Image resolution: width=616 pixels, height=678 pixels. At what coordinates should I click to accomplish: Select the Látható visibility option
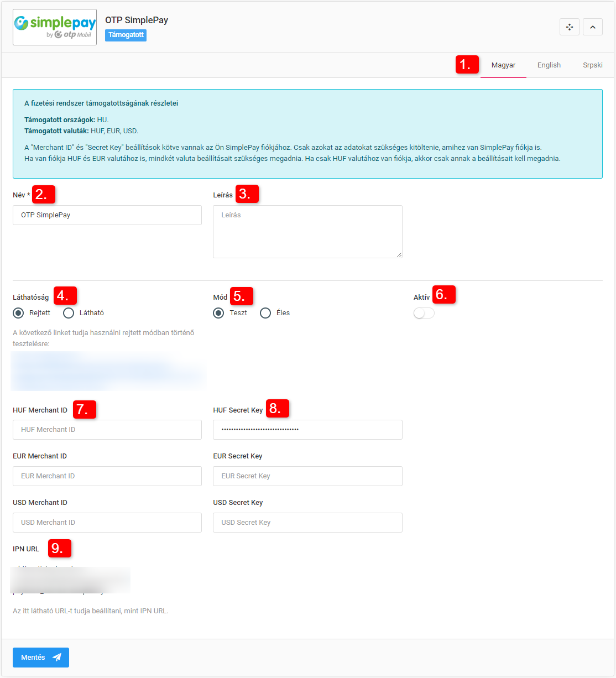[x=69, y=313]
